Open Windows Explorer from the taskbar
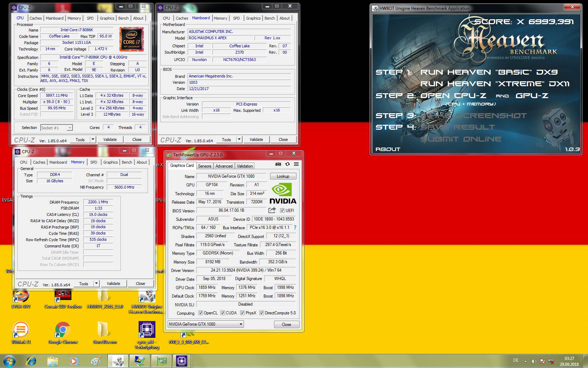This screenshot has height=368, width=588. tap(52, 361)
